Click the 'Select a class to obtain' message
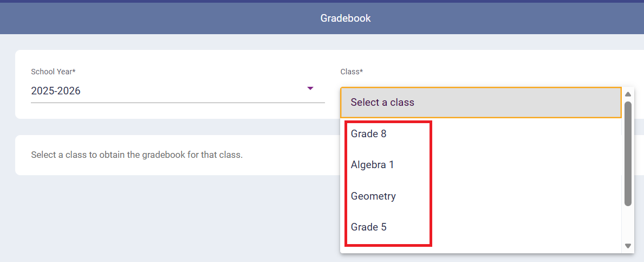The image size is (644, 262). (136, 155)
